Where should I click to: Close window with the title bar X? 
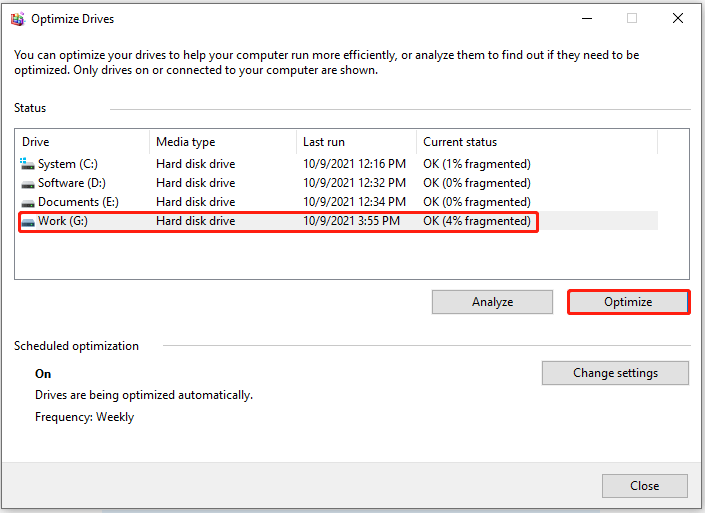678,18
